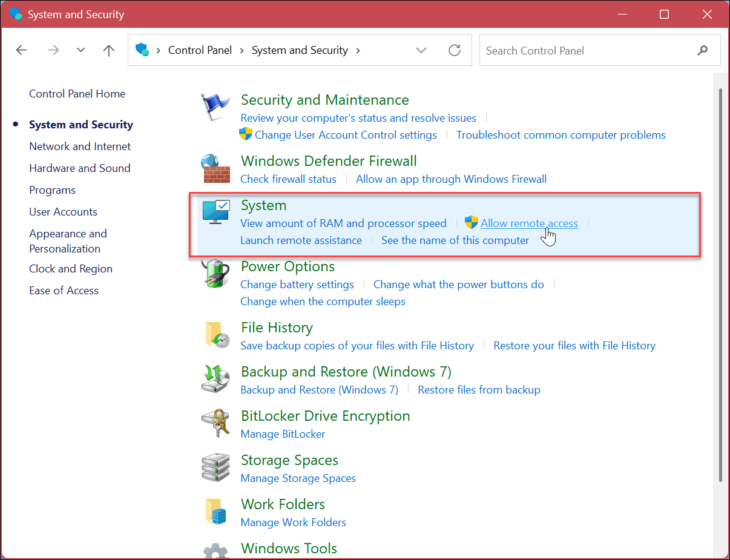Click the Windows Defender Firewall brick icon
730x560 pixels.
215,169
